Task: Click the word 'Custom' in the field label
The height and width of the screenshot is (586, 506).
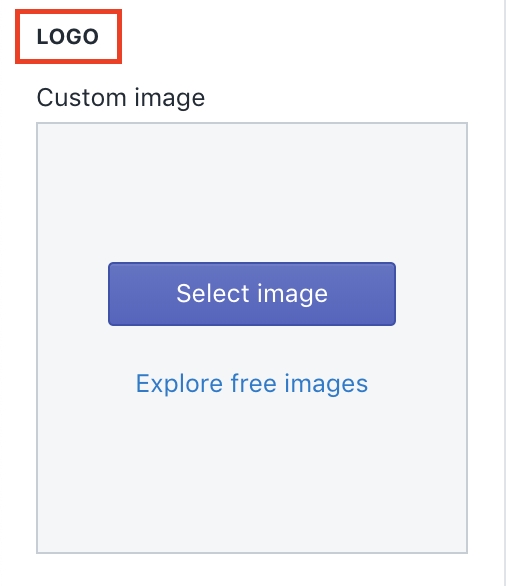Action: pyautogui.click(x=81, y=98)
